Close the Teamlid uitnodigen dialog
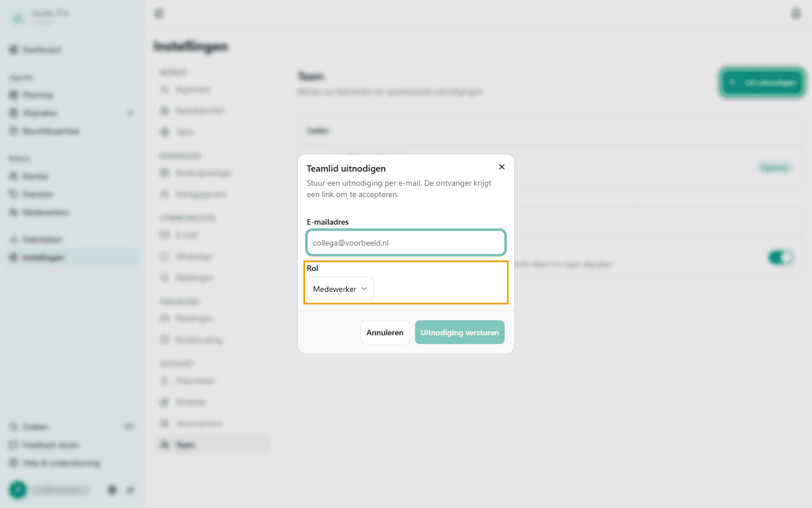 [502, 167]
